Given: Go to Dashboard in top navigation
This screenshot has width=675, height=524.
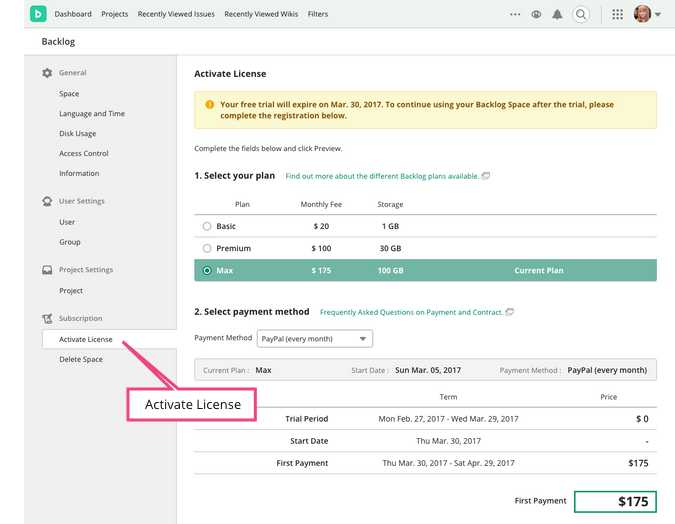Looking at the screenshot, I should (73, 14).
